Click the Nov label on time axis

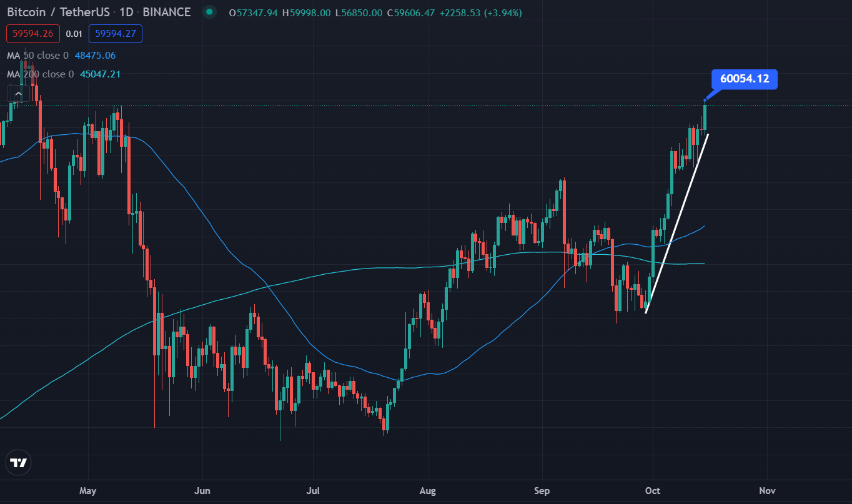766,491
